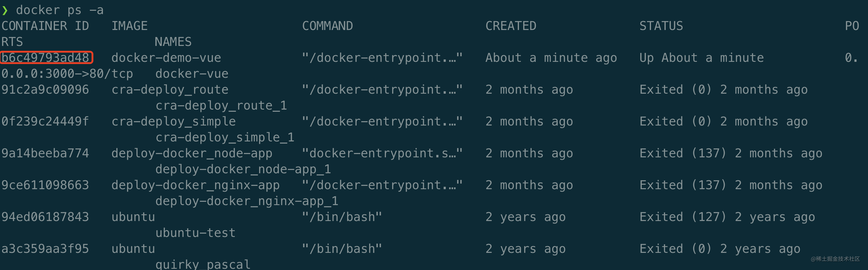Click the Up About a minute status

tap(701, 58)
